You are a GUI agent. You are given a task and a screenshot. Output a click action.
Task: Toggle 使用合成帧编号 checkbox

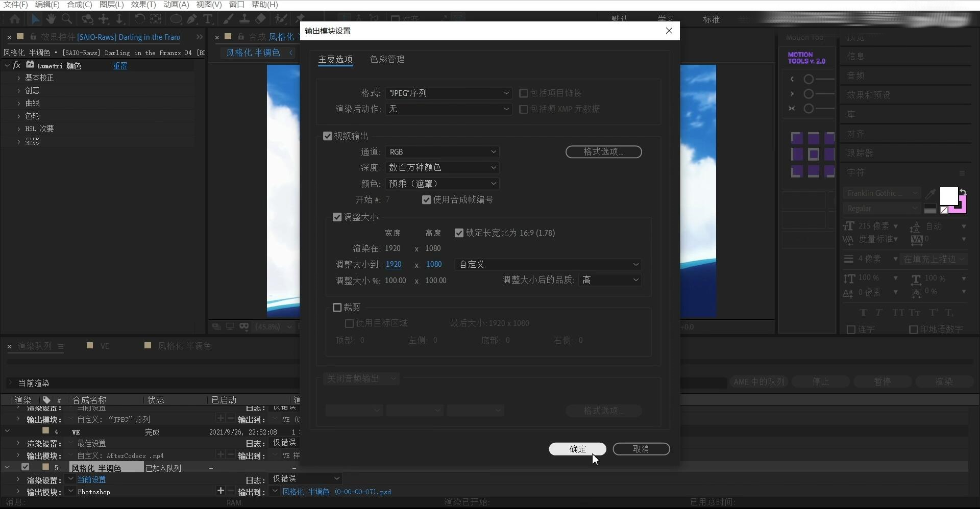427,200
